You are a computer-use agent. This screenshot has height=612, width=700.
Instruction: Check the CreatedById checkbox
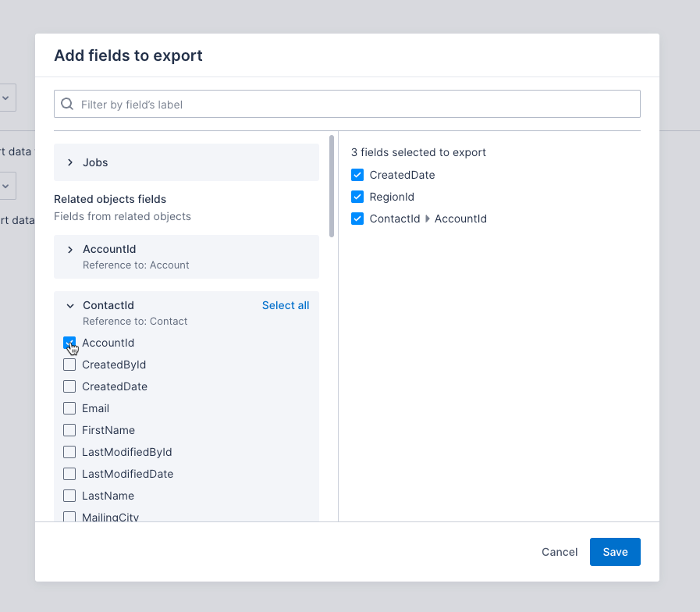(69, 365)
